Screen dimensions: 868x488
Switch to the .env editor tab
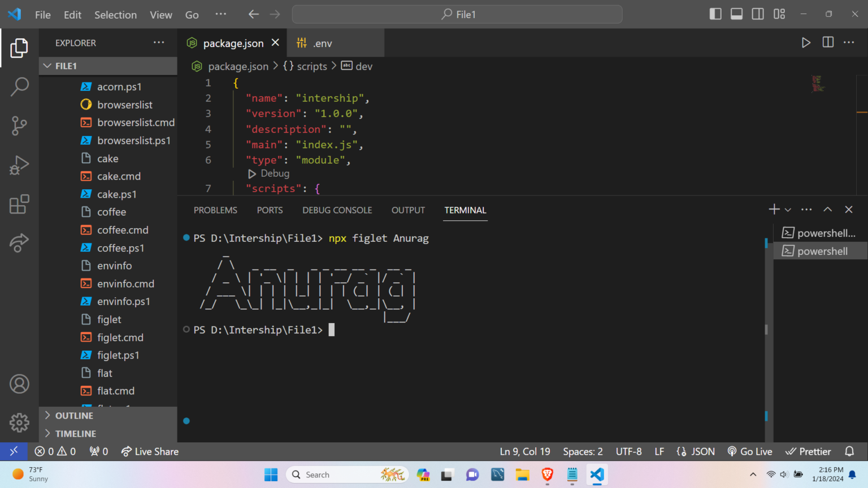click(322, 43)
